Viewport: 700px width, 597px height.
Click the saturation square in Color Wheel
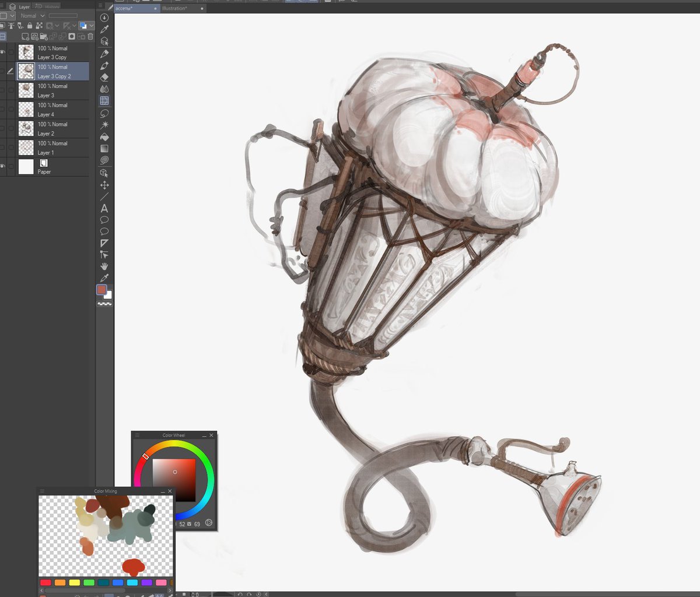click(174, 480)
